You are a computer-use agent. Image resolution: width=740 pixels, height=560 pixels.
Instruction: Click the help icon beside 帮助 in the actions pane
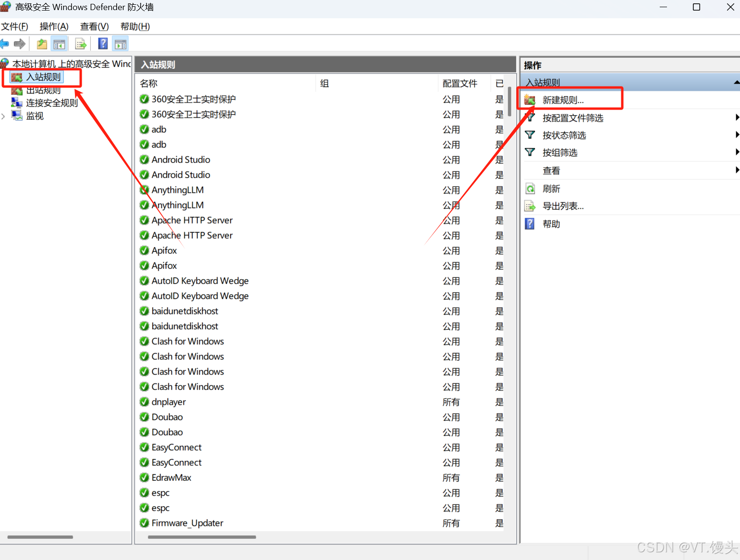530,224
